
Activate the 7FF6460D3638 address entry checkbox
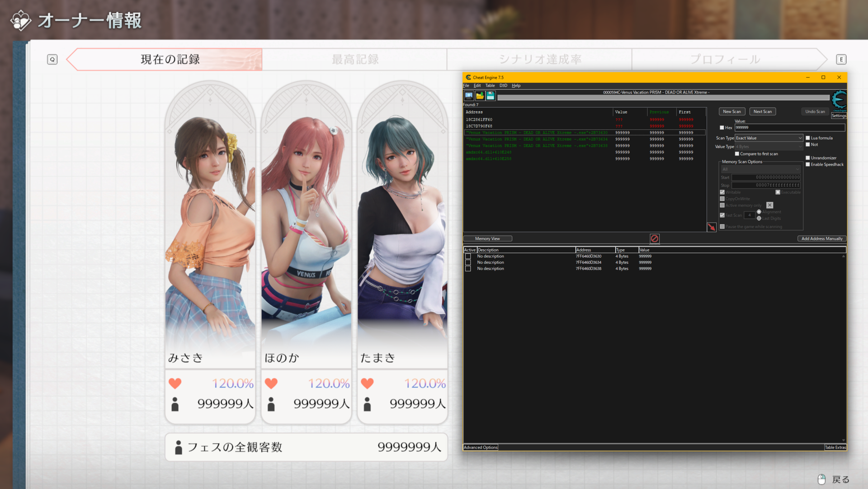(468, 269)
